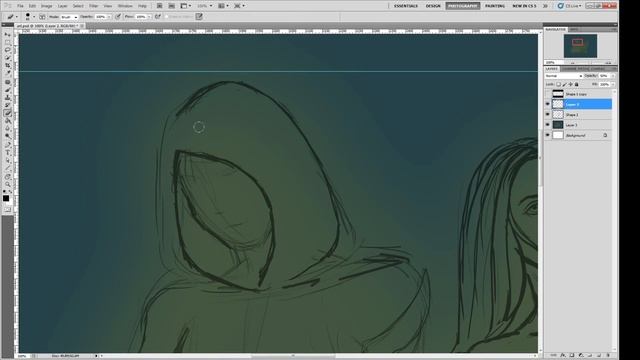
Task: Select the Rectangular Marquee tool
Action: (7, 42)
